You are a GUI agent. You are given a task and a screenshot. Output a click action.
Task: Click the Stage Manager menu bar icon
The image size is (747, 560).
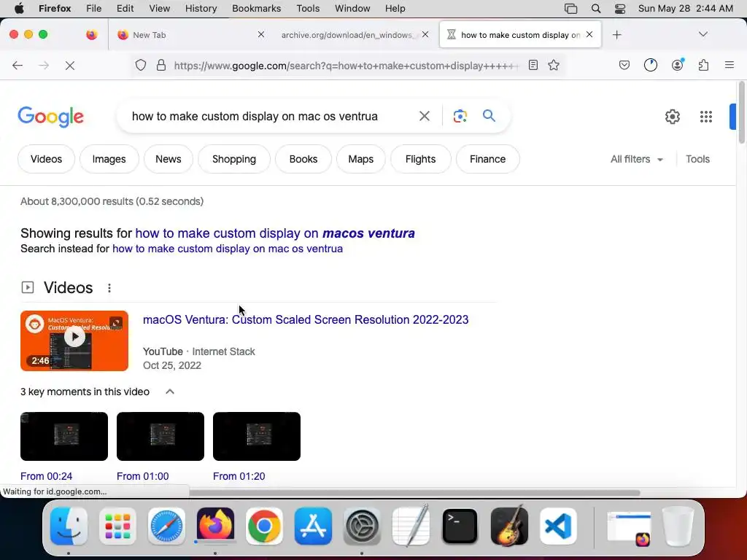[x=570, y=9]
